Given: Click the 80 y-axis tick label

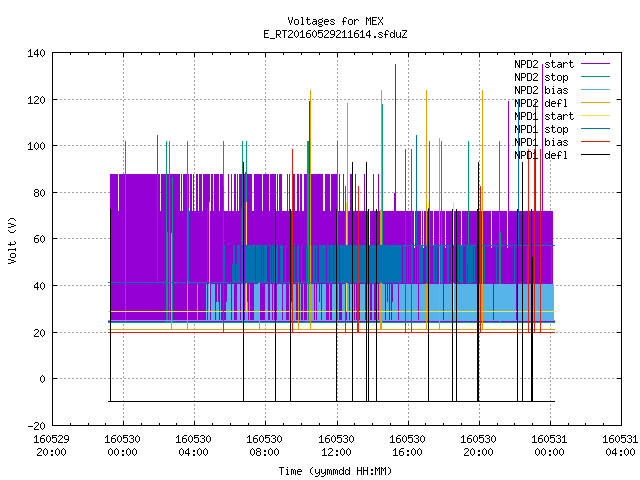Looking at the screenshot, I should click(39, 193).
